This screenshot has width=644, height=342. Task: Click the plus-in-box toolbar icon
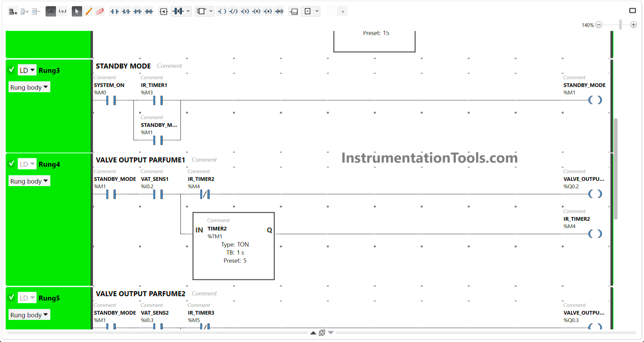point(308,12)
